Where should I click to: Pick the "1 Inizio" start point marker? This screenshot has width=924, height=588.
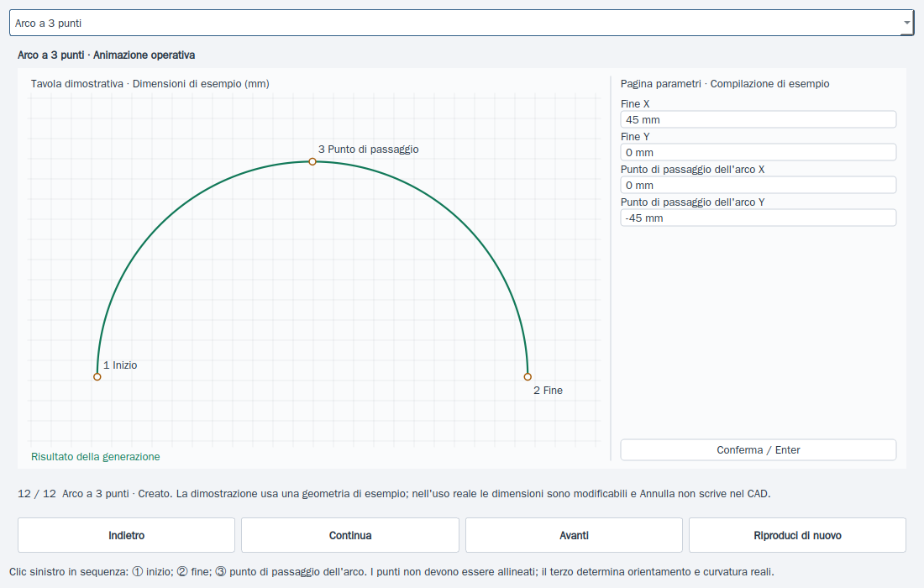97,377
